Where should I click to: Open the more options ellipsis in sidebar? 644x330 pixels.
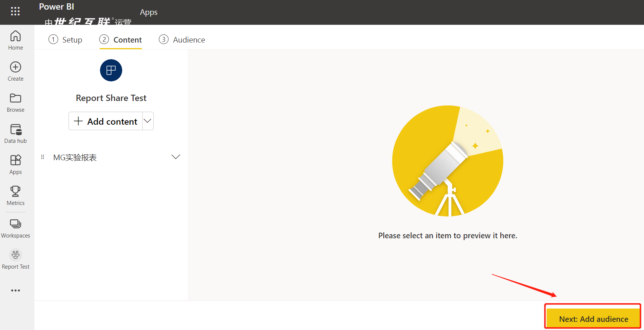[16, 290]
